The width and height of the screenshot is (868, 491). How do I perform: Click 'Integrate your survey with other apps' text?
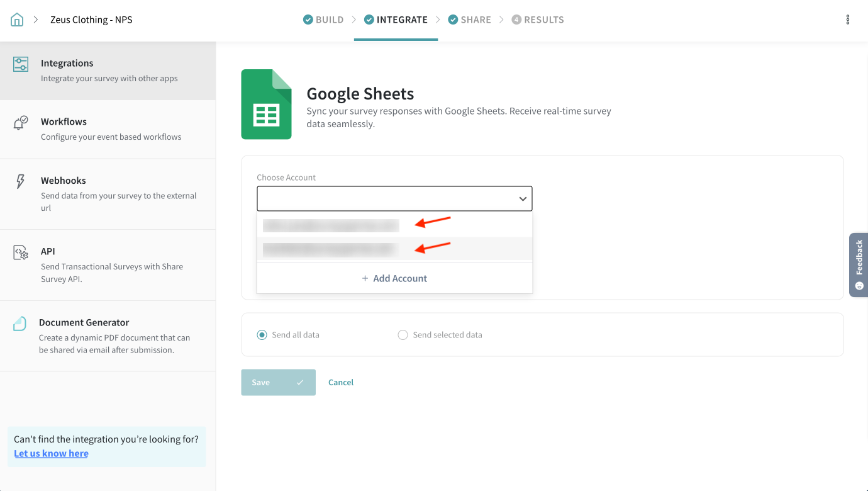pos(109,79)
